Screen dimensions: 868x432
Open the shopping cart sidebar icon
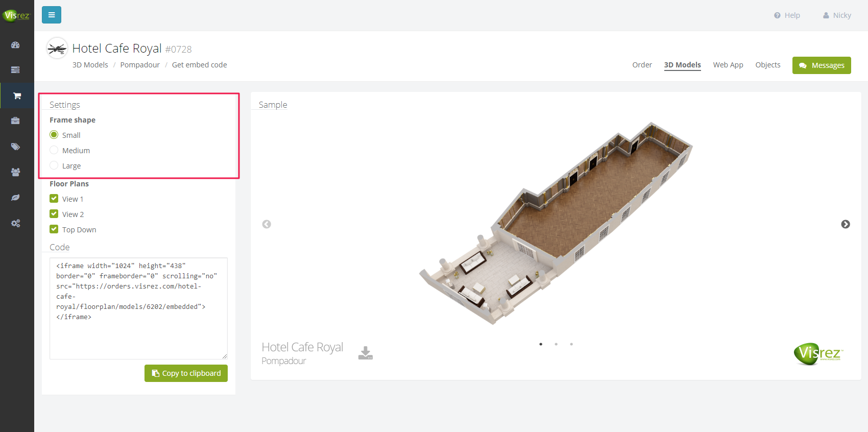pyautogui.click(x=17, y=95)
